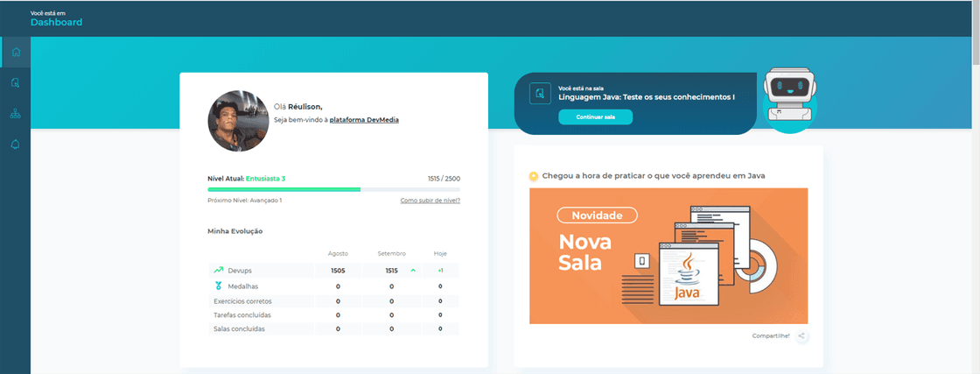Click the 1515 / 2500 points text
The image size is (980, 374).
pyautogui.click(x=444, y=179)
